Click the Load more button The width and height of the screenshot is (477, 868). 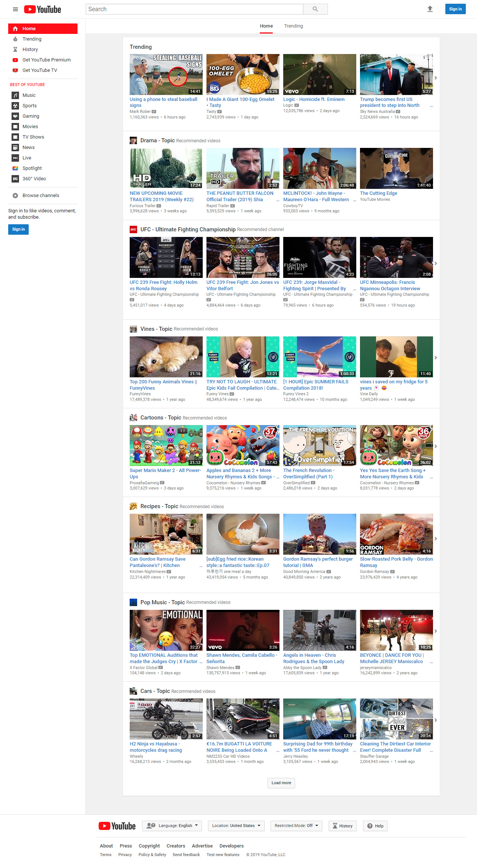coord(281,783)
